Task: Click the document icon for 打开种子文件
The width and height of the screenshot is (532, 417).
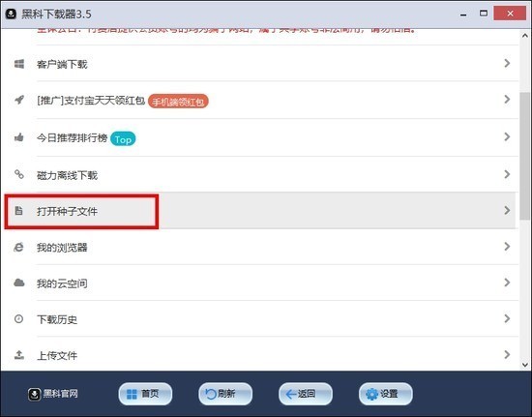Action: [x=18, y=210]
